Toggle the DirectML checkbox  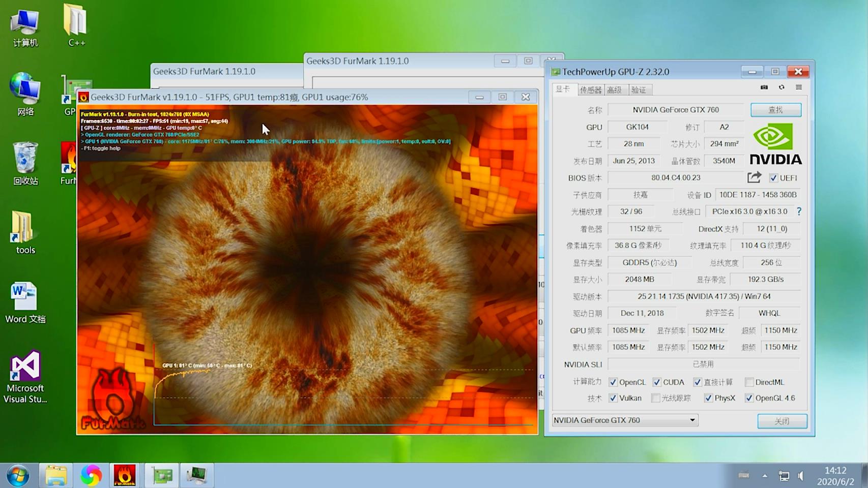[x=749, y=382]
